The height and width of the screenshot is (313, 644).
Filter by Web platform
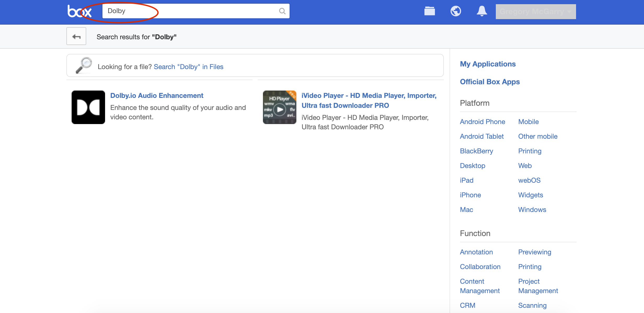coord(525,166)
